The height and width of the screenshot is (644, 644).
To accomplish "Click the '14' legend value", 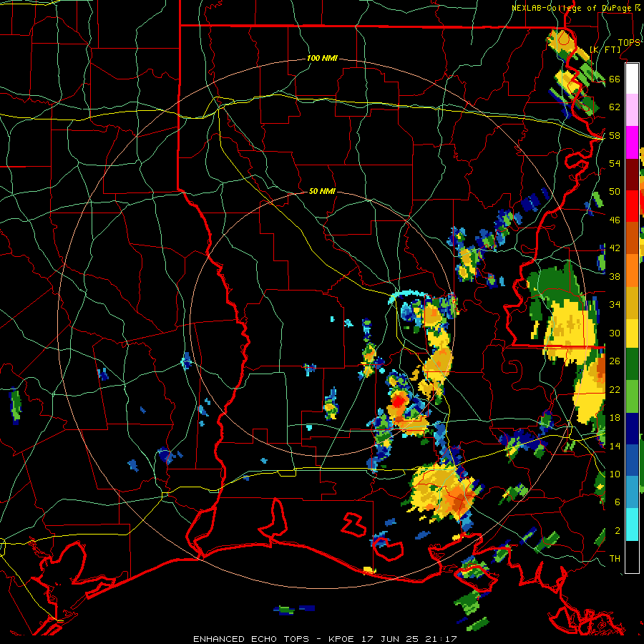I will [x=615, y=446].
